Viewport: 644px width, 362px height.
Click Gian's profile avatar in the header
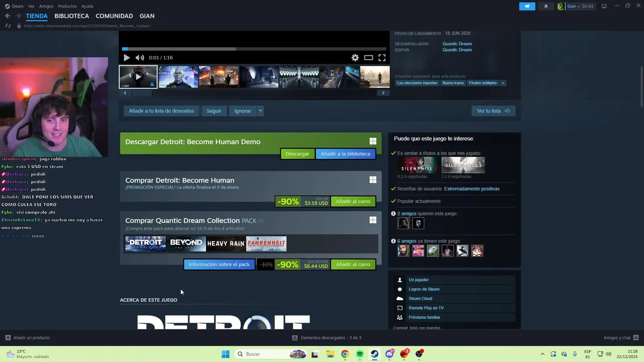click(561, 6)
